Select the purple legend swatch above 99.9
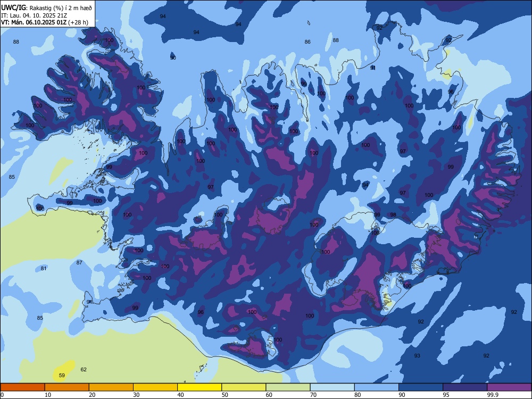This screenshot has width=532, height=399. click(x=510, y=387)
